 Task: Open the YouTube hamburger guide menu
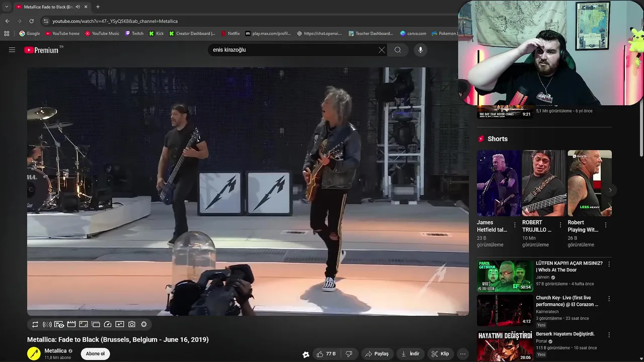tap(12, 50)
